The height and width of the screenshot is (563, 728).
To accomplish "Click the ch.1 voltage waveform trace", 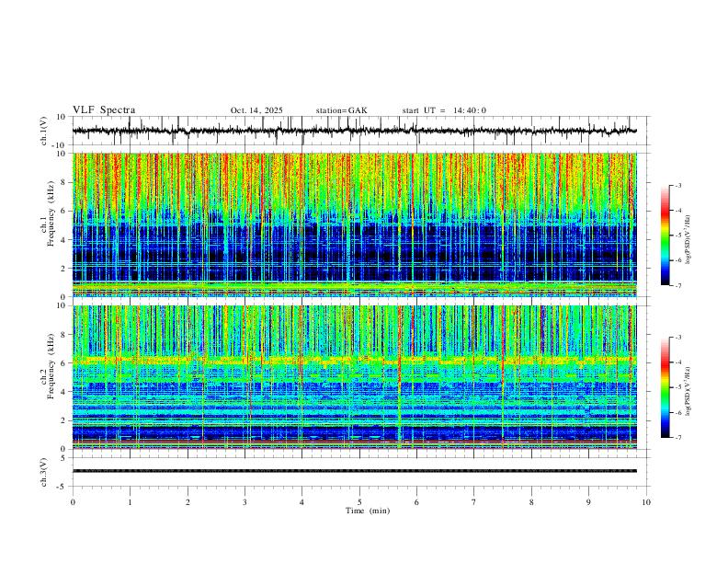I will coord(354,131).
